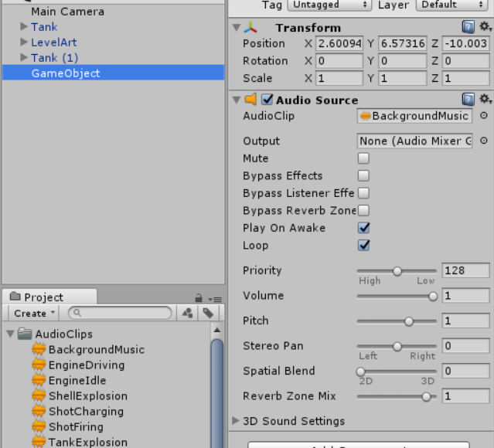Screen dimensions: 494x448
Task: Select EngineIdle audio clip icon
Action: [39, 380]
